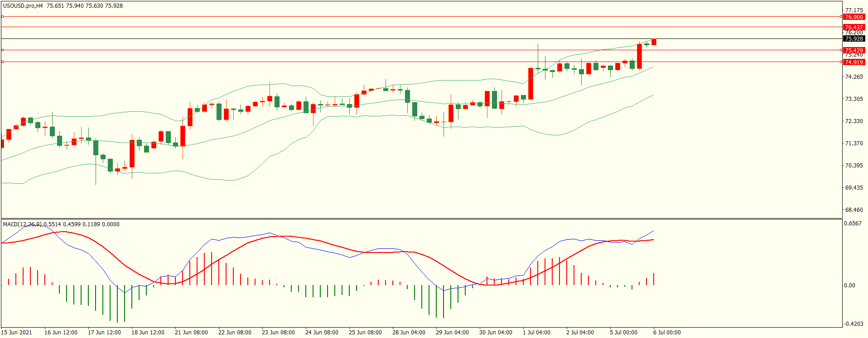Image resolution: width=868 pixels, height=338 pixels.
Task: Click the 28 Jun 04:00 time label
Action: pyautogui.click(x=409, y=333)
